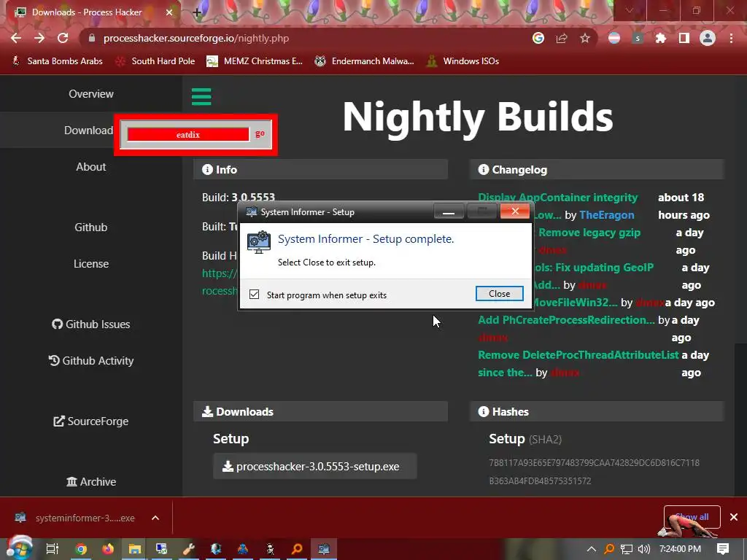747x560 pixels.
Task: Open the Add PhCreateProcessRedirection changelog entry
Action: pos(566,320)
